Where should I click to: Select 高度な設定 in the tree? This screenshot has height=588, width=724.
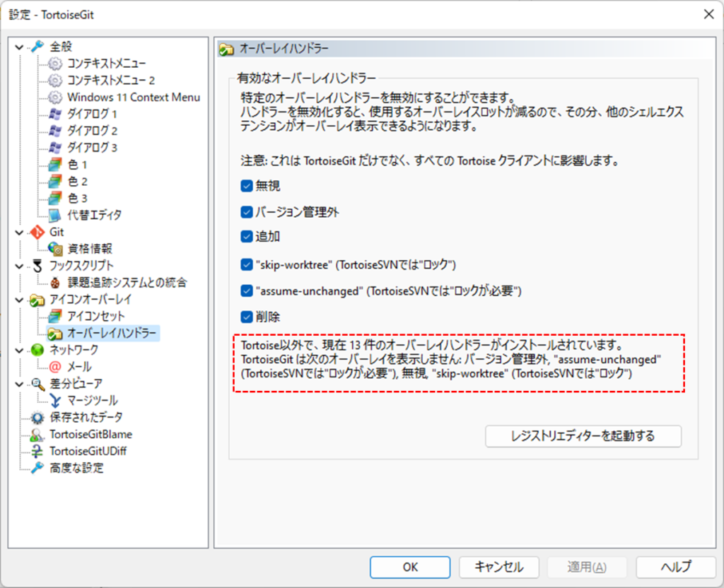click(x=76, y=468)
